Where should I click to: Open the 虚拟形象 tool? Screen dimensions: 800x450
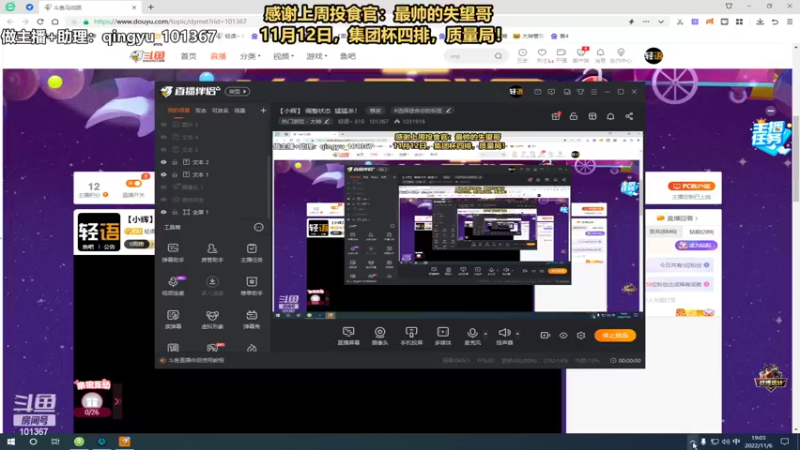(x=212, y=319)
